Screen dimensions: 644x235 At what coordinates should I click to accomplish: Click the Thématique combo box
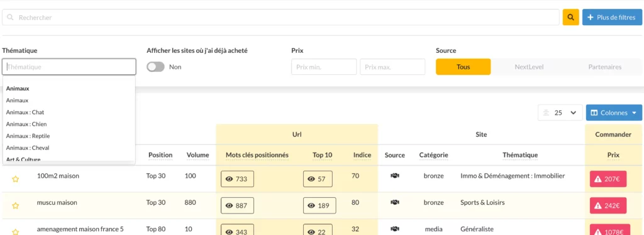pyautogui.click(x=69, y=67)
